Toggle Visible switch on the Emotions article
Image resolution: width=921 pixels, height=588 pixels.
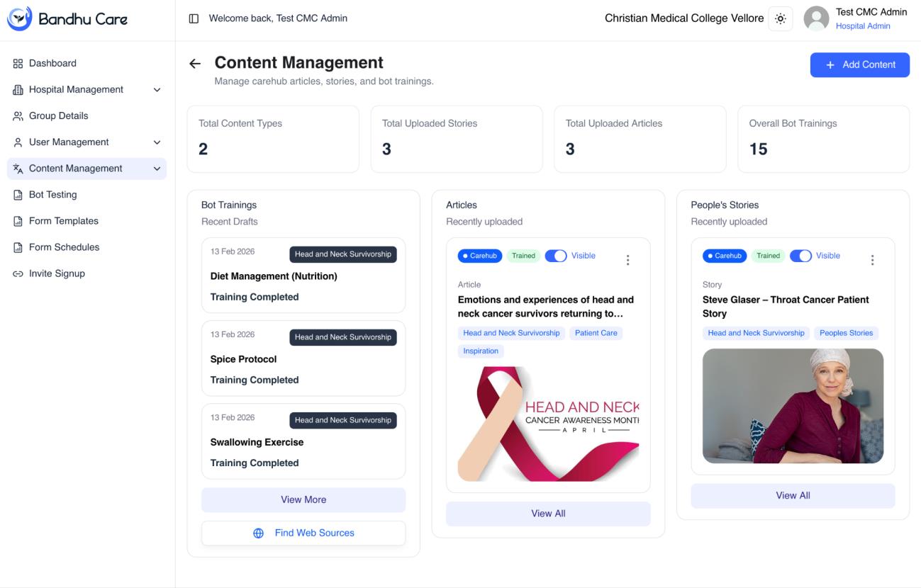pyautogui.click(x=556, y=256)
